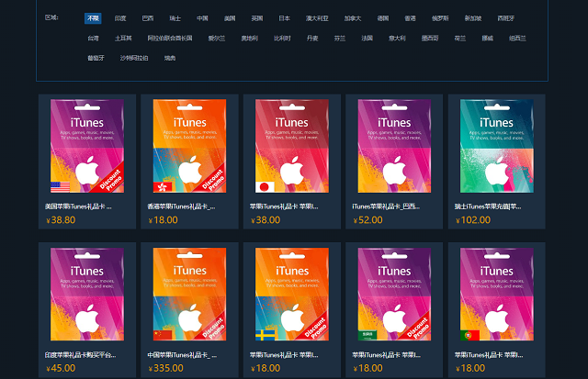Click the ¥38.00 price
Image resolution: width=588 pixels, height=379 pixels.
tap(266, 220)
